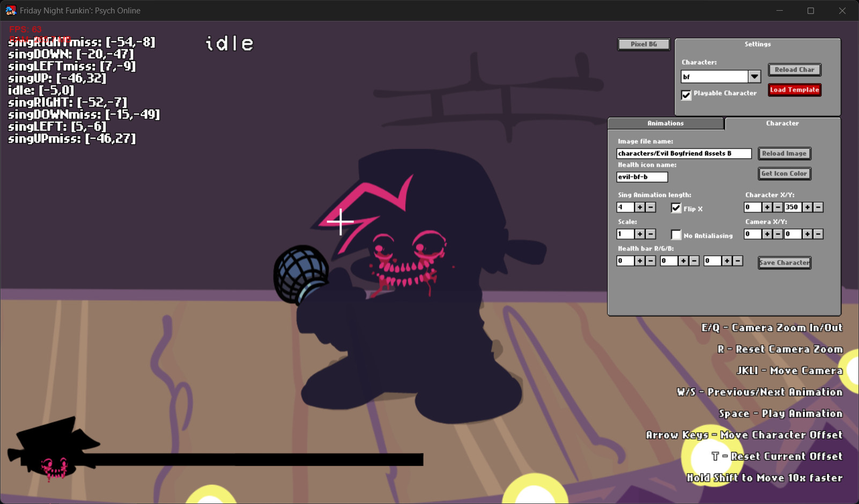The width and height of the screenshot is (859, 504).
Task: Increase Health bar Blue value with plus
Action: click(727, 261)
